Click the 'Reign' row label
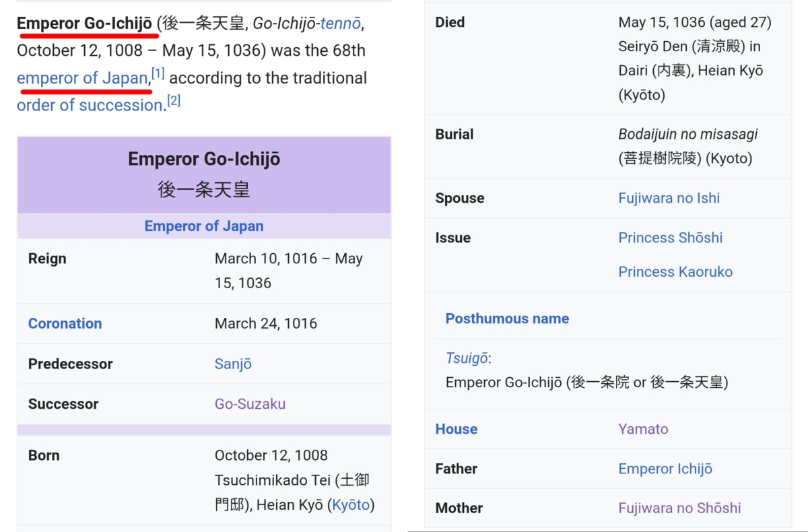Image resolution: width=808 pixels, height=532 pixels. pyautogui.click(x=47, y=259)
